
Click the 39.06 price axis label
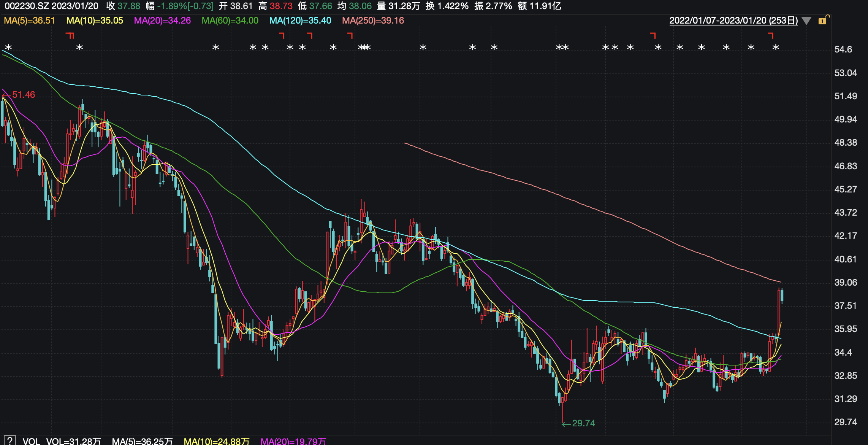click(x=846, y=283)
